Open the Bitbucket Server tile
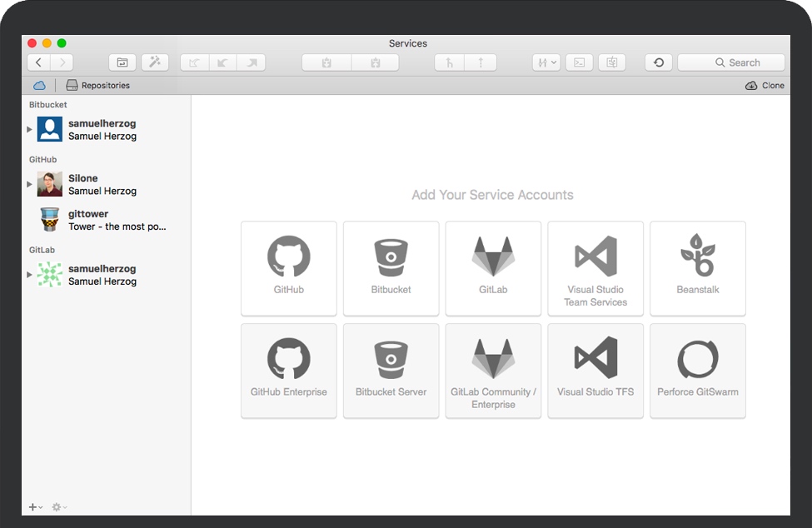 (391, 370)
